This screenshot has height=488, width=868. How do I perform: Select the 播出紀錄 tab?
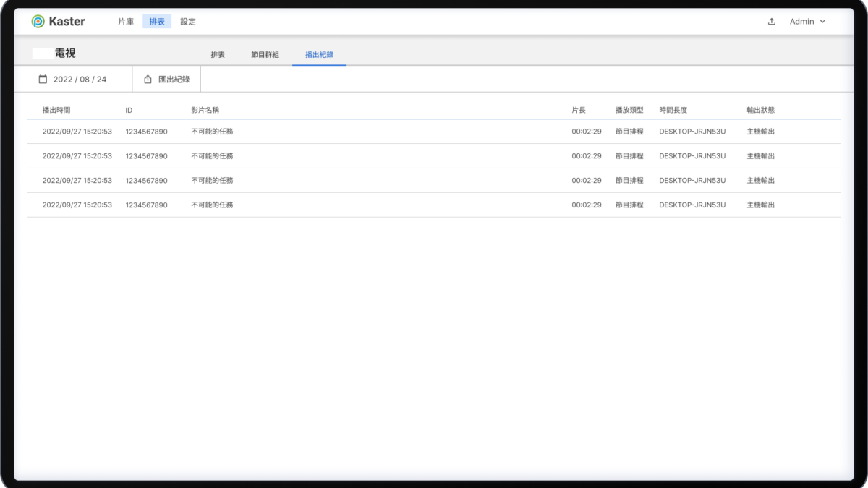319,55
